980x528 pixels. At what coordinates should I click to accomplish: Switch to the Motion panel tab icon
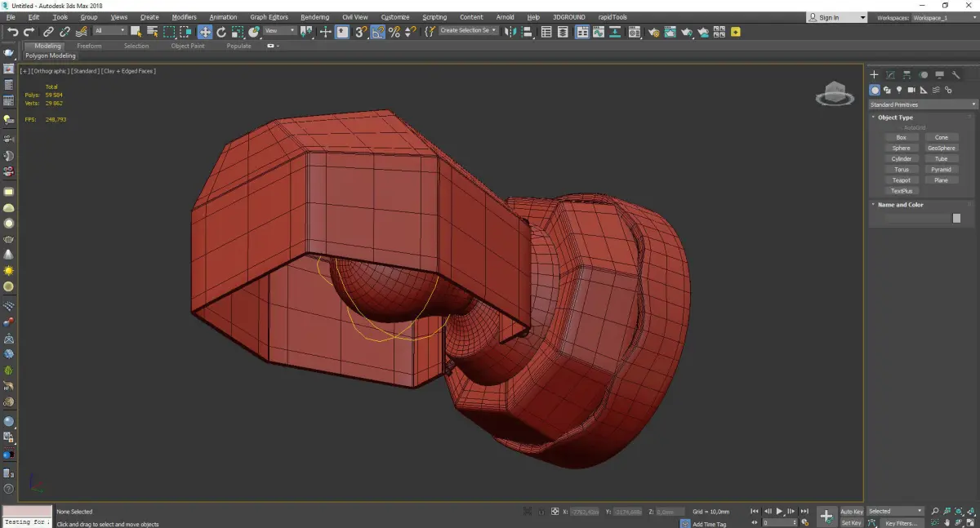point(923,75)
